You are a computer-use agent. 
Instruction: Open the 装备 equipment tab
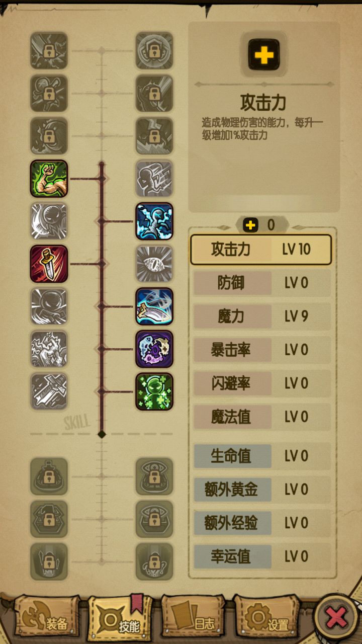[x=47, y=617]
